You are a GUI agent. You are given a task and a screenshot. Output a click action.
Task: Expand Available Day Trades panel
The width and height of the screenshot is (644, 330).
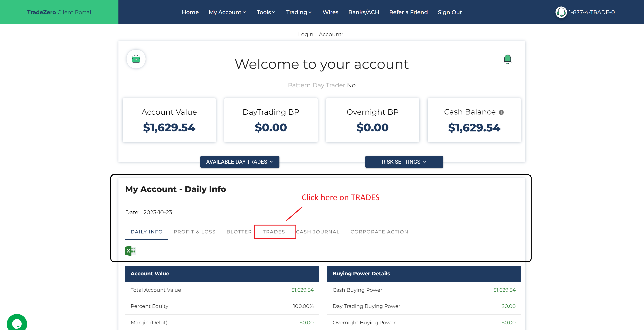(240, 162)
